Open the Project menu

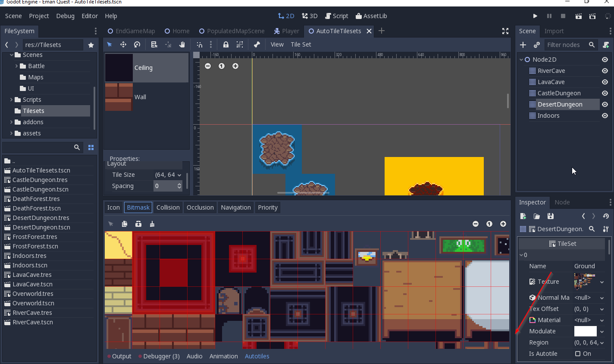point(39,16)
